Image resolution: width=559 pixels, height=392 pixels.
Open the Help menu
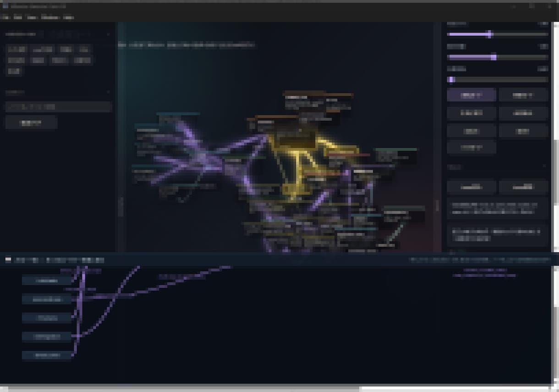(68, 17)
